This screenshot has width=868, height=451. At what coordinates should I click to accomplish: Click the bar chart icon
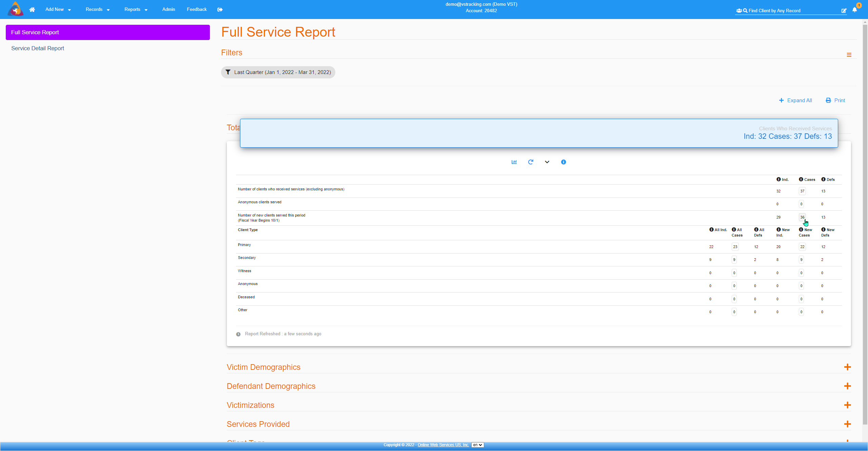click(x=514, y=162)
